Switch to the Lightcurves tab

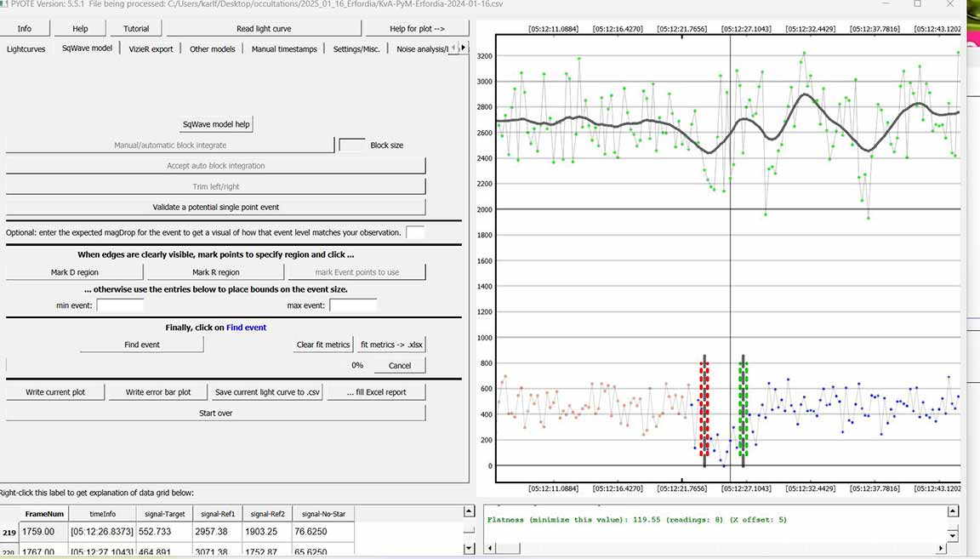tap(26, 48)
